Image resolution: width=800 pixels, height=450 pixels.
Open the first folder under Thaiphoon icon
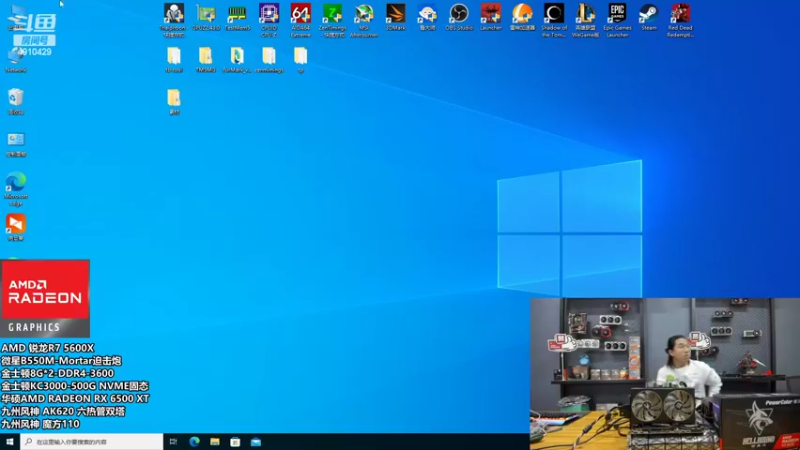click(x=173, y=60)
